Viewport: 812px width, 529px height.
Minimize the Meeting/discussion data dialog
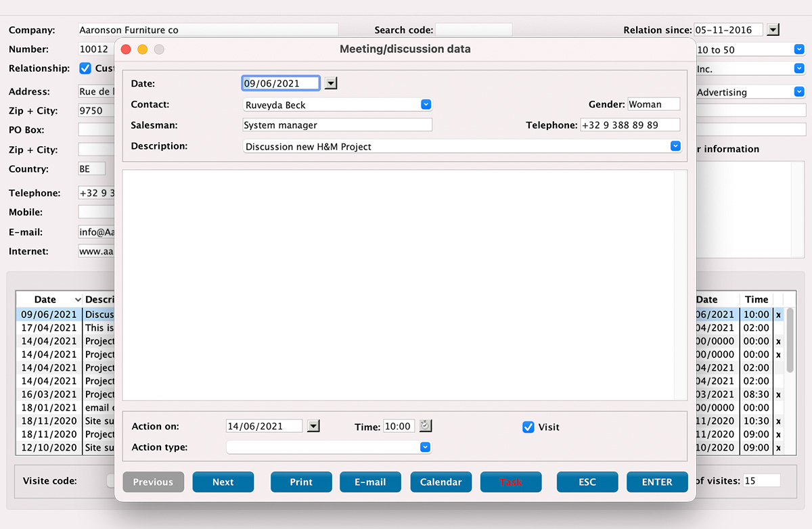pyautogui.click(x=142, y=49)
